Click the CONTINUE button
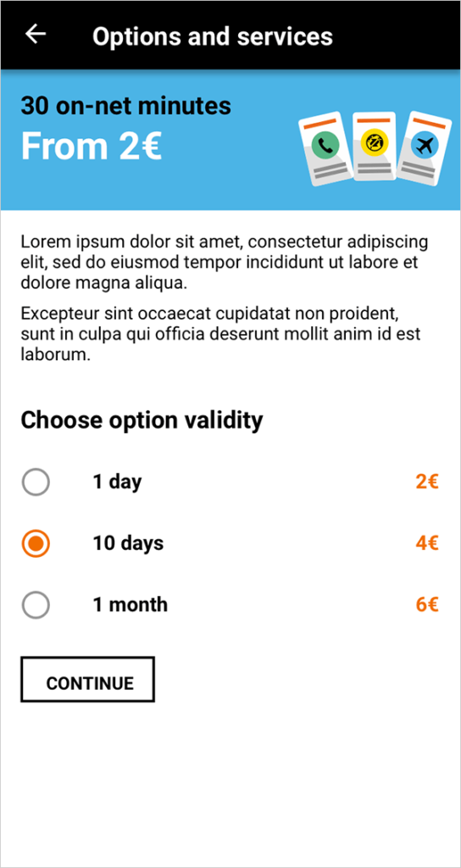Viewport: 461px width, 868px height. coord(87,680)
